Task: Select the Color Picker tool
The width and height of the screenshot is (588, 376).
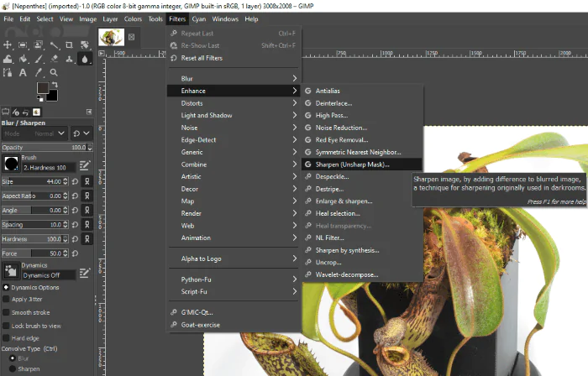Action: [39, 72]
